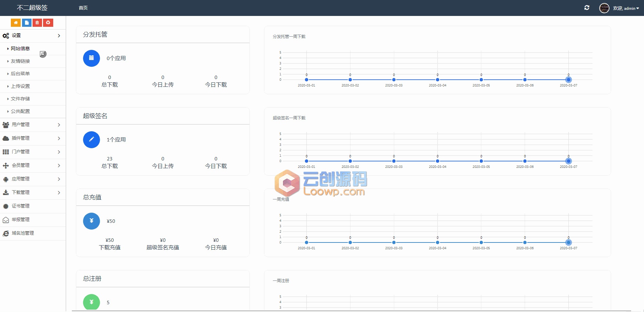
Task: Click the 分发托管 card heading
Action: 95,35
